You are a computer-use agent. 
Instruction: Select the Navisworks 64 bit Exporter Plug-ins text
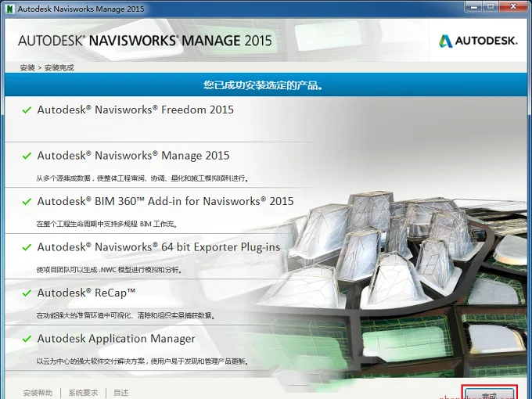pyautogui.click(x=159, y=247)
